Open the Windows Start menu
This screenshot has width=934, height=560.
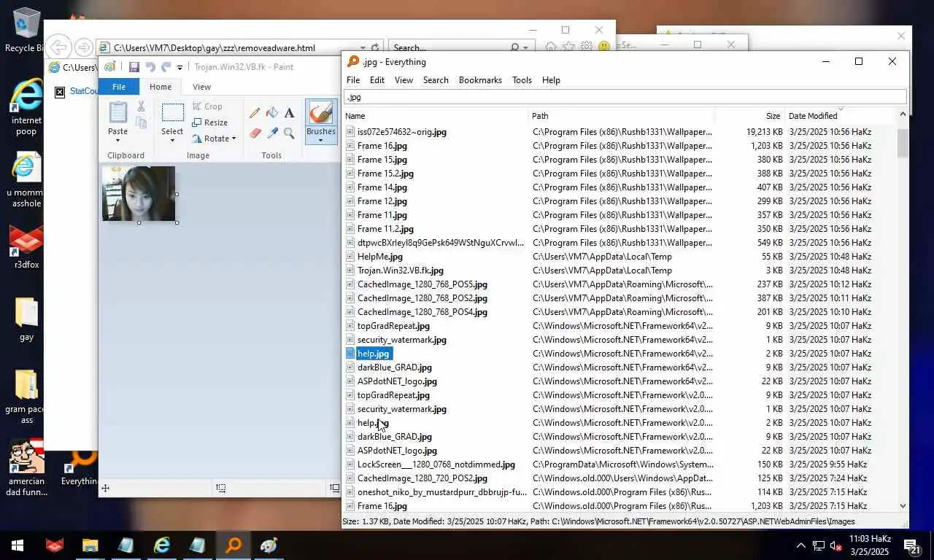18,545
